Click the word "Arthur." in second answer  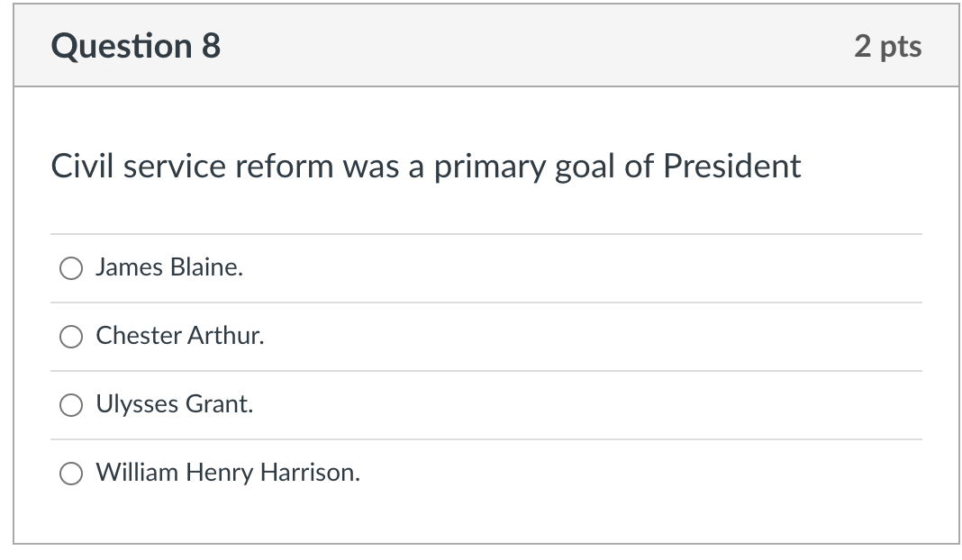[226, 336]
